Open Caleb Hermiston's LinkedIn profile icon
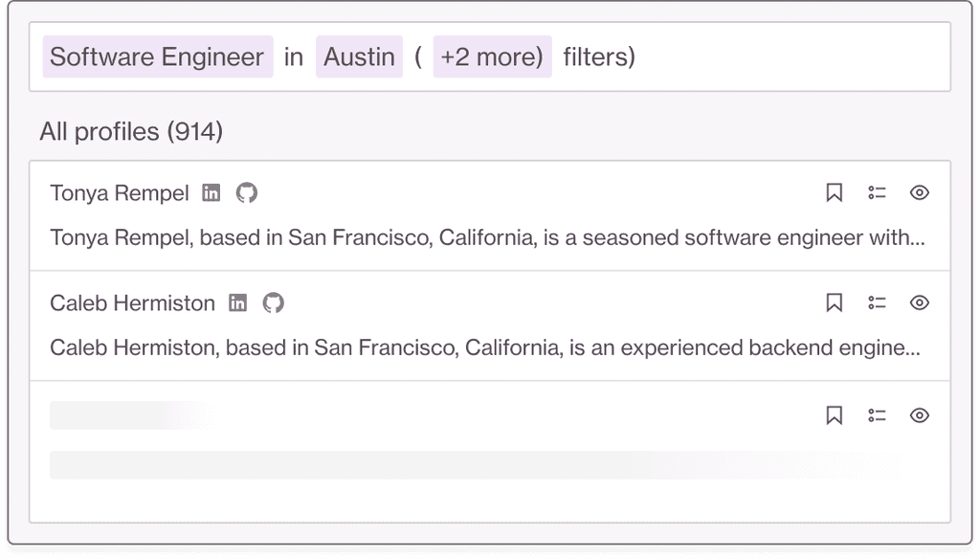The height and width of the screenshot is (559, 980). (x=237, y=303)
